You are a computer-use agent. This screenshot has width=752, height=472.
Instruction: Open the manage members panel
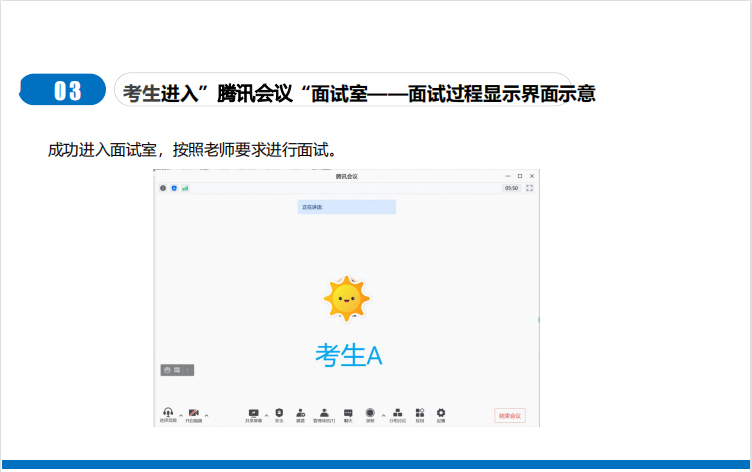click(x=325, y=413)
